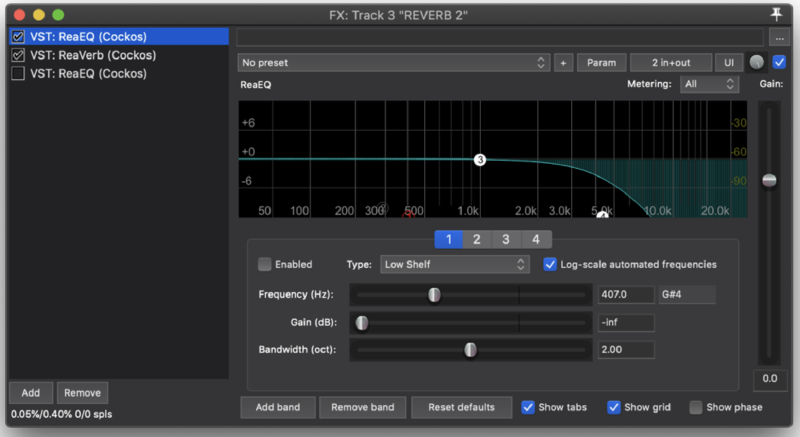Screen dimensions: 800x437
Task: Select VST: ReaVerb (Cockos) in FX list
Action: [93, 55]
